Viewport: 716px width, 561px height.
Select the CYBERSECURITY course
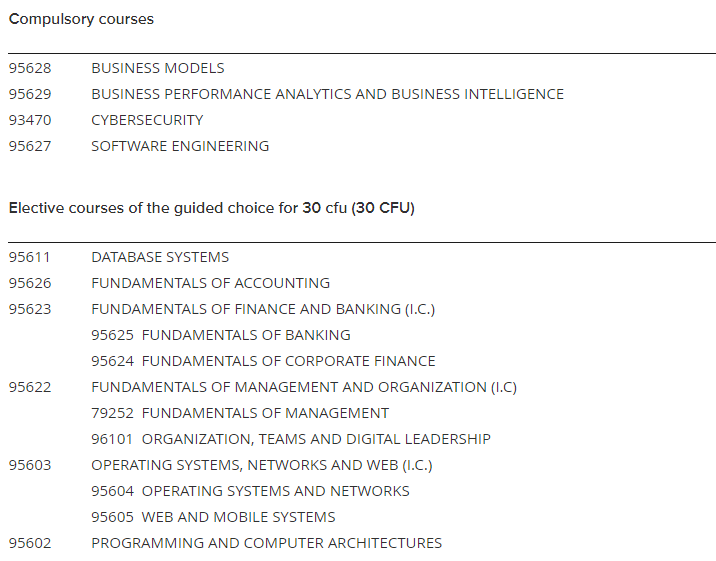(147, 120)
